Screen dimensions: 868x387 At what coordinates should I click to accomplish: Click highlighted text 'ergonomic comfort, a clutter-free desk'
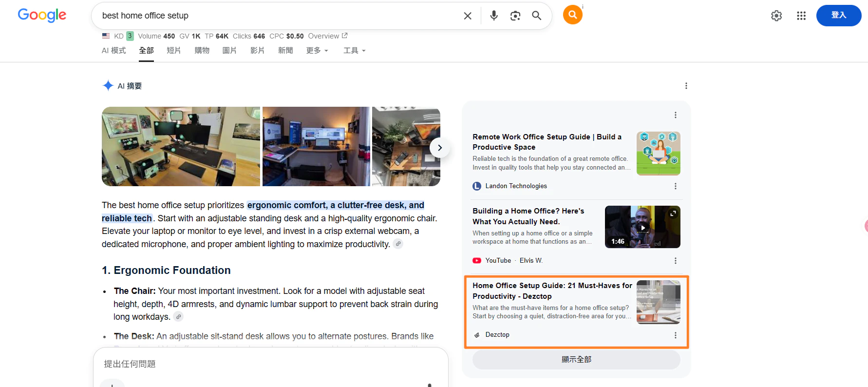click(327, 205)
